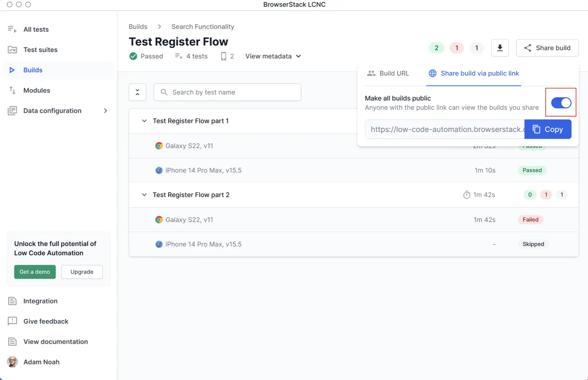
Task: Open All tests from the sidebar
Action: point(36,29)
